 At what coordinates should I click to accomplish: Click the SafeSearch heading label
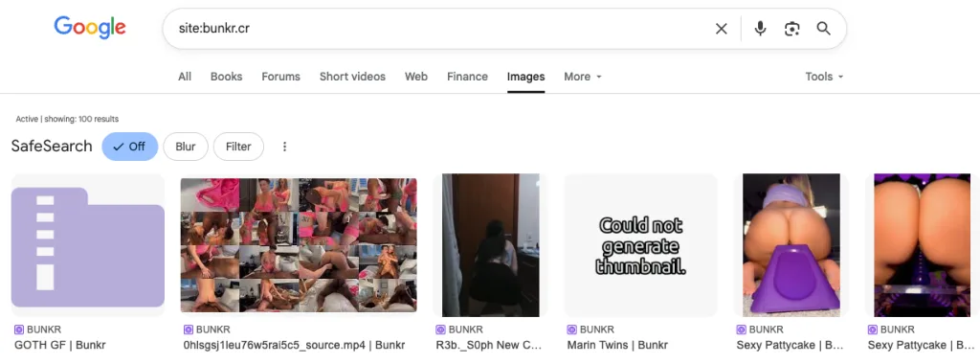[52, 147]
